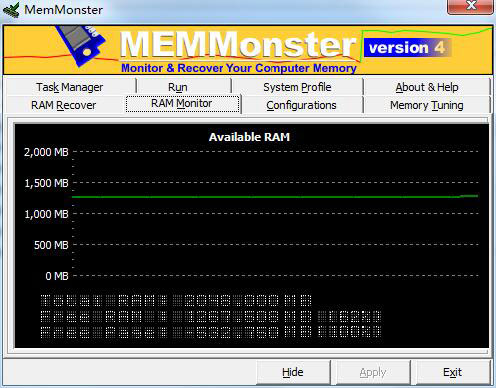The height and width of the screenshot is (388, 496).
Task: Click the MemMonster title bar icon
Action: pos(11,10)
